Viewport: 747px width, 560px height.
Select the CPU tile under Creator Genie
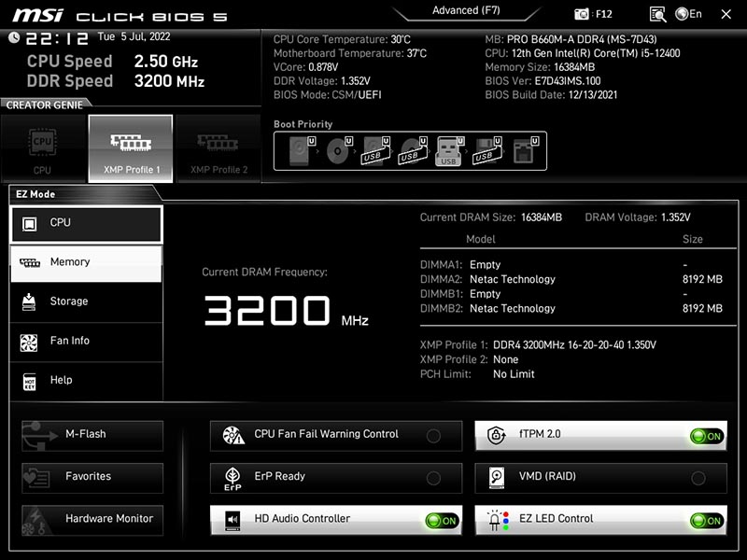[x=43, y=148]
